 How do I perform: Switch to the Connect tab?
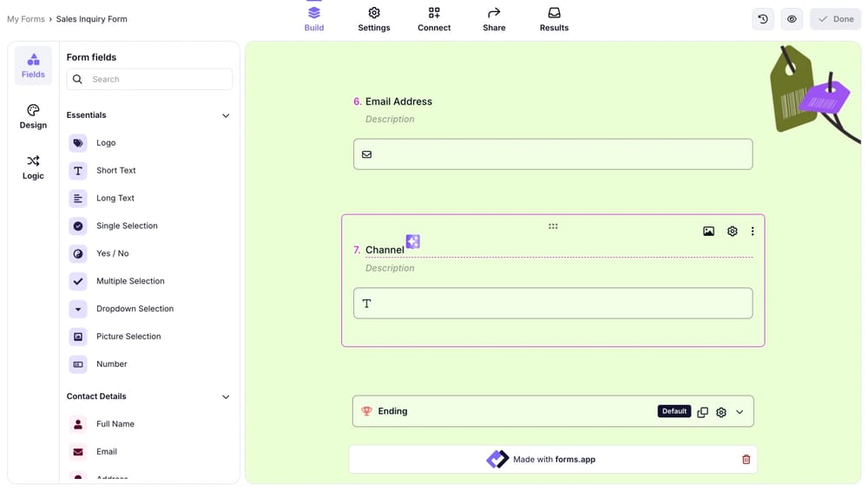tap(434, 19)
